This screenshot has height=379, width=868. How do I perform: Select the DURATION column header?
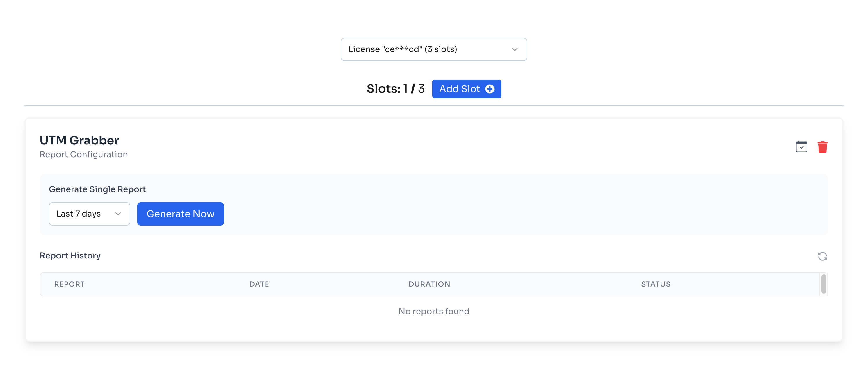coord(429,284)
